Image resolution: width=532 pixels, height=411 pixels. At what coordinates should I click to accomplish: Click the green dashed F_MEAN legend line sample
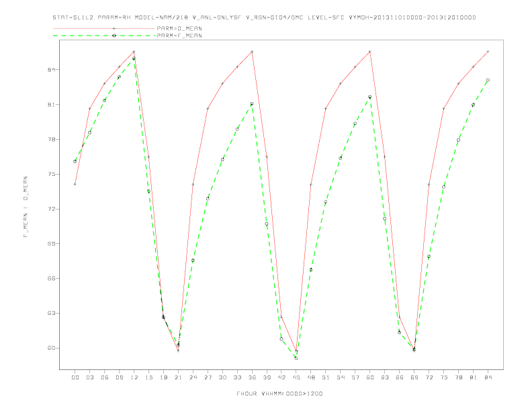104,36
